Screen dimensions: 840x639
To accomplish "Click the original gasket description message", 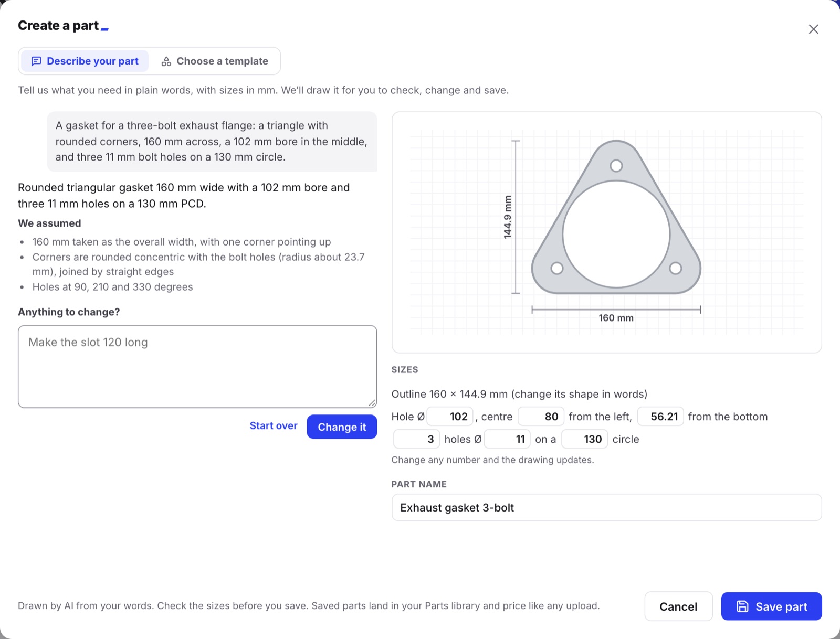I will pyautogui.click(x=212, y=142).
